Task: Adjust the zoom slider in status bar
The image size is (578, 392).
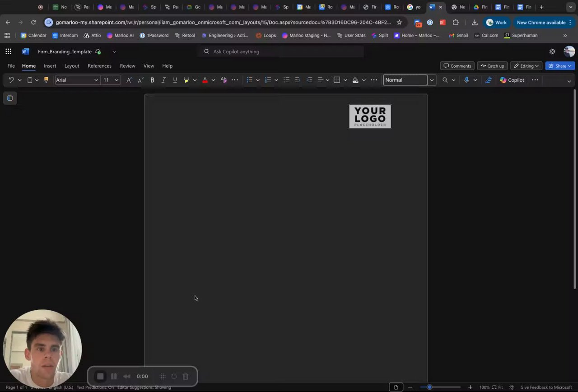Action: click(440, 387)
